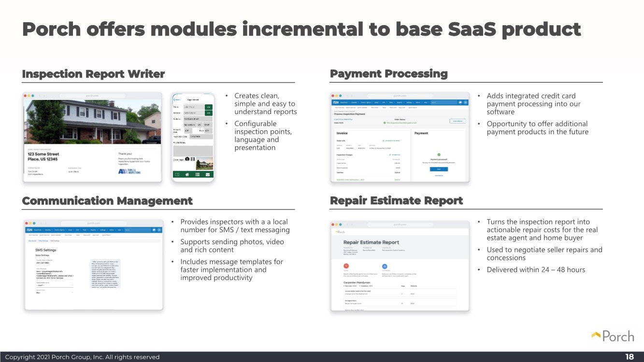
Task: Expand the Speech Rate dropdown in SMS Settings
Action: pyautogui.click(x=55, y=292)
